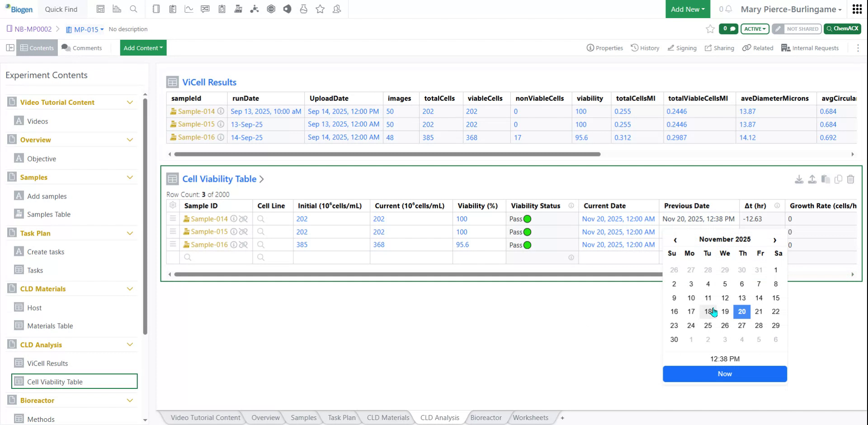This screenshot has width=868, height=425.
Task: Open the ACTIVE status dropdown
Action: [x=754, y=28]
